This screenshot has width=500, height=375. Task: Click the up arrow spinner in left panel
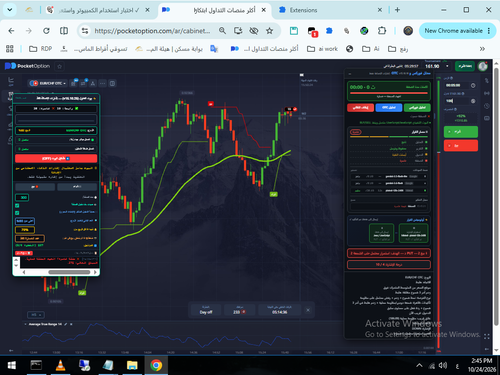pyautogui.click(x=16, y=261)
